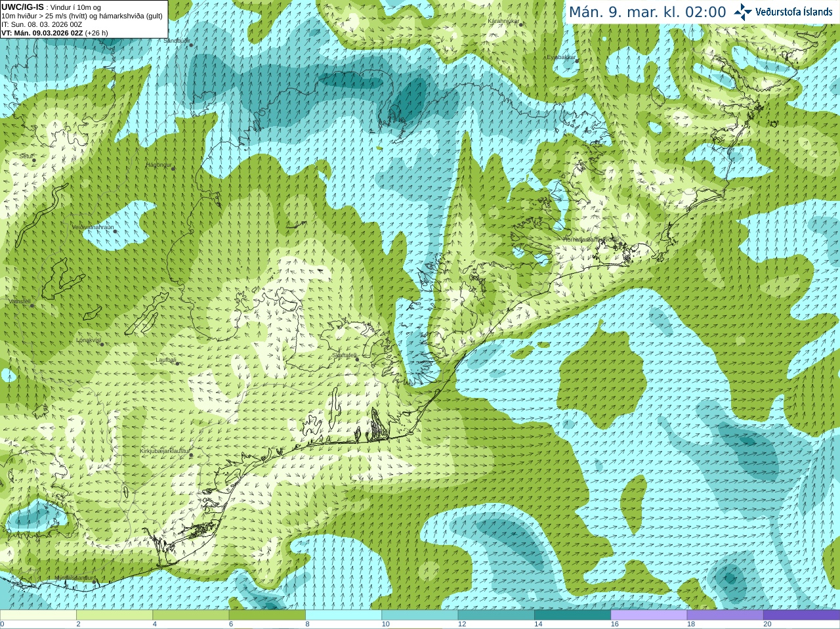This screenshot has width=840, height=629.
Task: Click the 'IT: Sun. 08. 03. 2026 00Z' line
Action: [x=42, y=24]
